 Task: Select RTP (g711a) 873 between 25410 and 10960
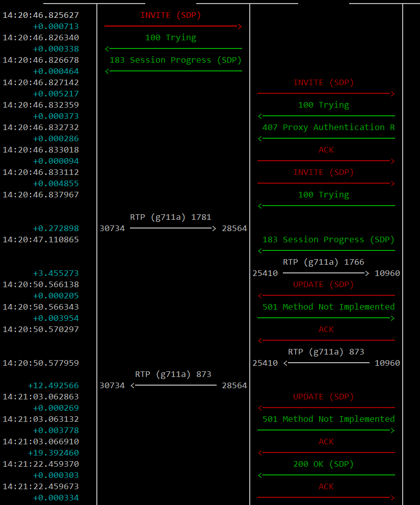pyautogui.click(x=326, y=352)
